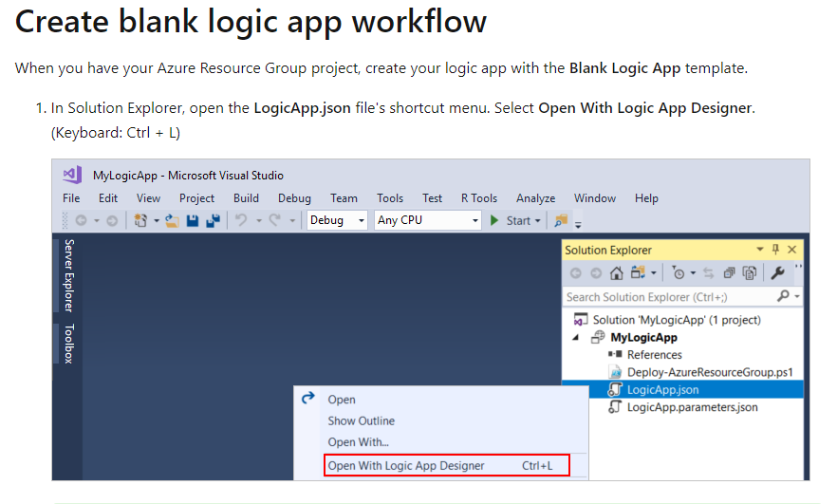The width and height of the screenshot is (837, 504).
Task: Click the Undo toolbar icon
Action: click(241, 220)
